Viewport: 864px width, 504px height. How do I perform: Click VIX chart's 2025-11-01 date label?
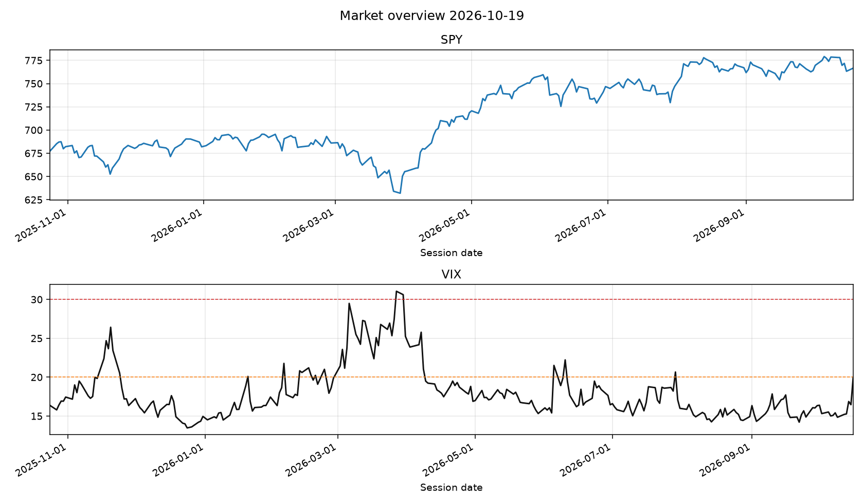pyautogui.click(x=42, y=459)
